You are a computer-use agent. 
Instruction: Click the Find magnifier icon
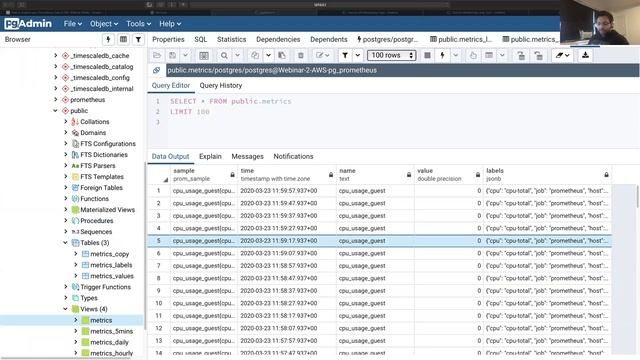224,55
